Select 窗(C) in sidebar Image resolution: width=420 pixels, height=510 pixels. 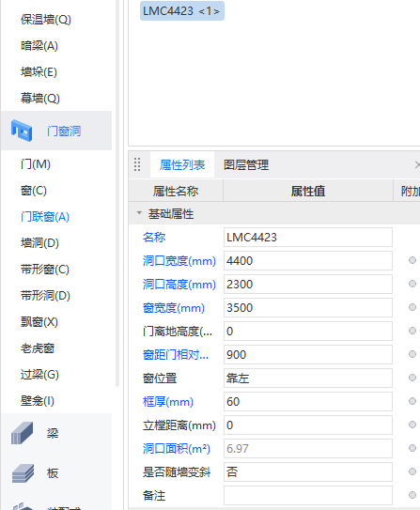pyautogui.click(x=34, y=191)
